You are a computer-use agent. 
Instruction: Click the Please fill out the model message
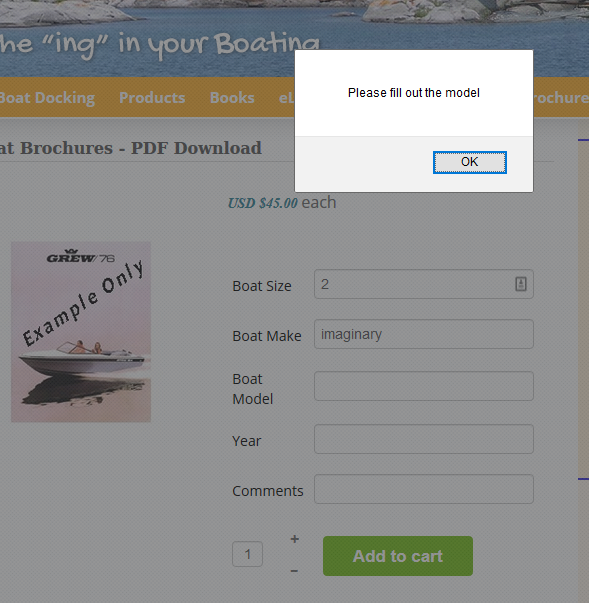point(414,93)
